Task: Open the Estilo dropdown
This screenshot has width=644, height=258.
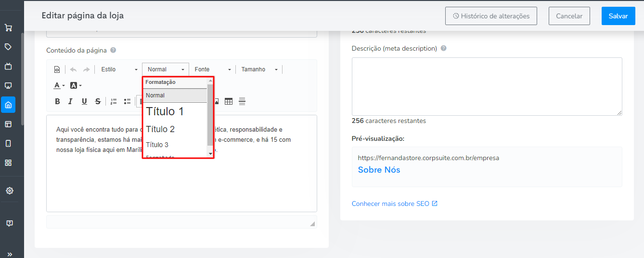Action: point(119,69)
